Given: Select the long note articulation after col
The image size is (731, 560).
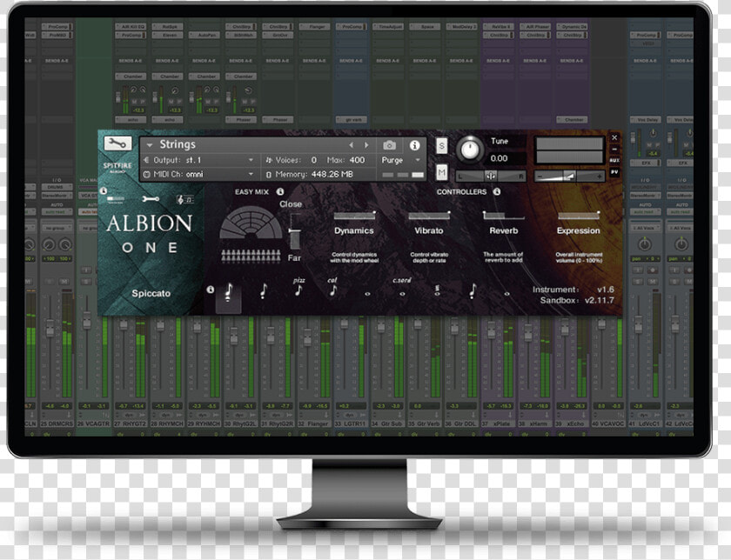Looking at the screenshot, I should pos(367,294).
